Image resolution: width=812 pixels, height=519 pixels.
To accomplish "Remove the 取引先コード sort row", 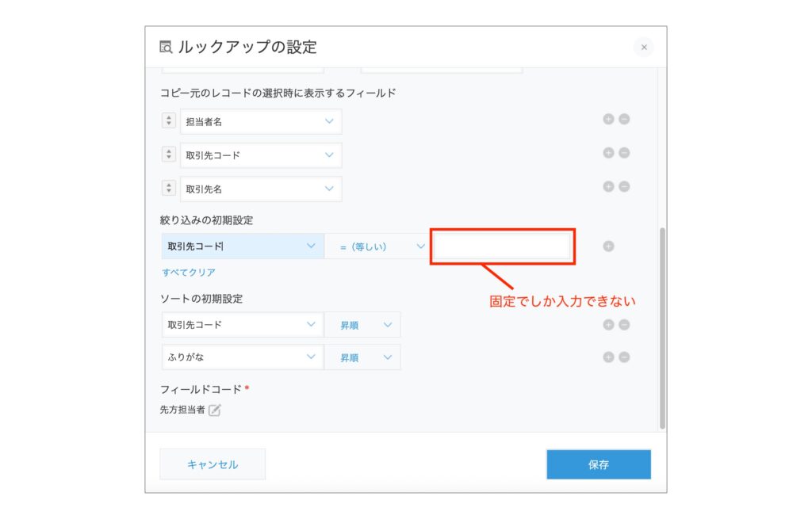I will (x=624, y=324).
